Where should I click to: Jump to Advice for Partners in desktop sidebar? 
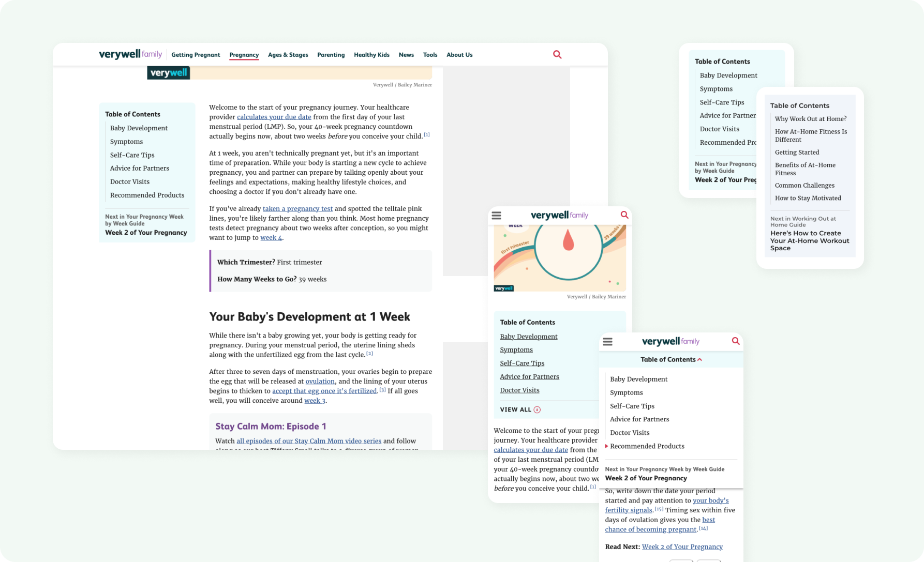coord(139,169)
